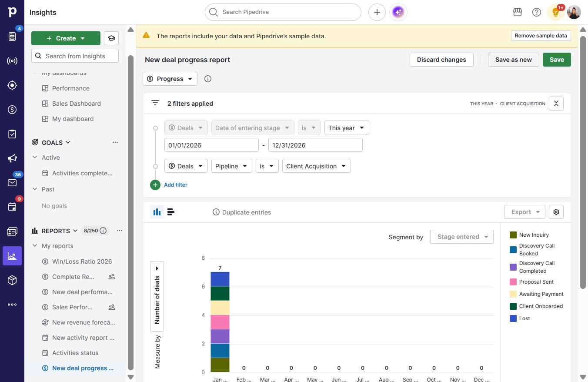
Task: Click the quick add plus button
Action: [377, 12]
